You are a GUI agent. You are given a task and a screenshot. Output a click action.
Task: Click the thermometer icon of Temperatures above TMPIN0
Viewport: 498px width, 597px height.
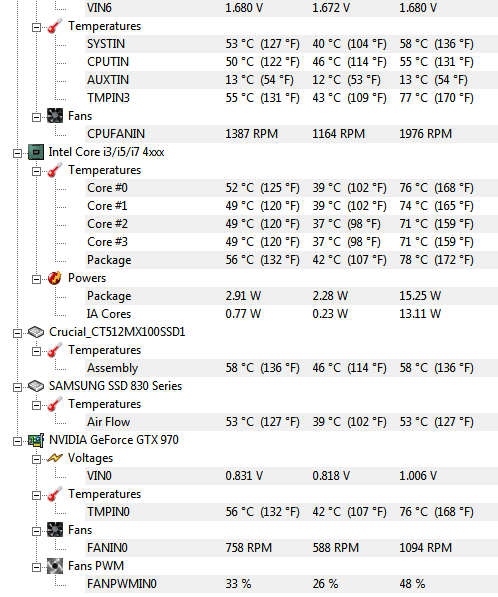[x=55, y=494]
